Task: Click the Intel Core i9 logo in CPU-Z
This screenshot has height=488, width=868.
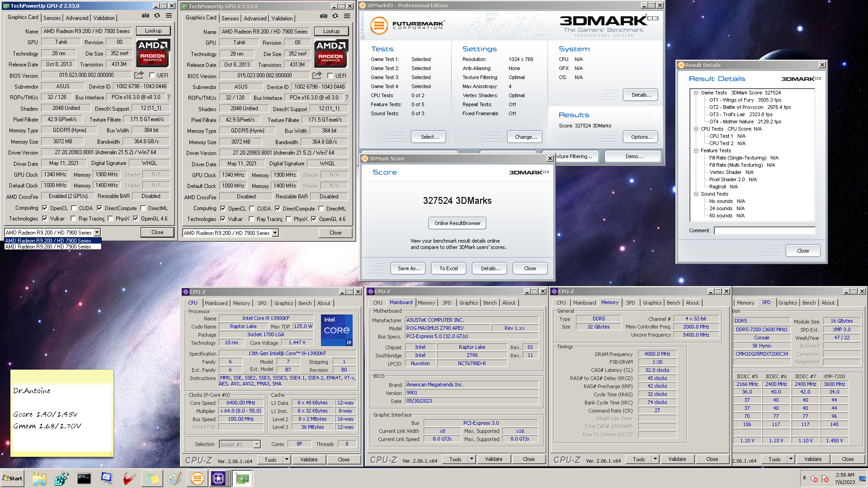Action: click(x=337, y=330)
